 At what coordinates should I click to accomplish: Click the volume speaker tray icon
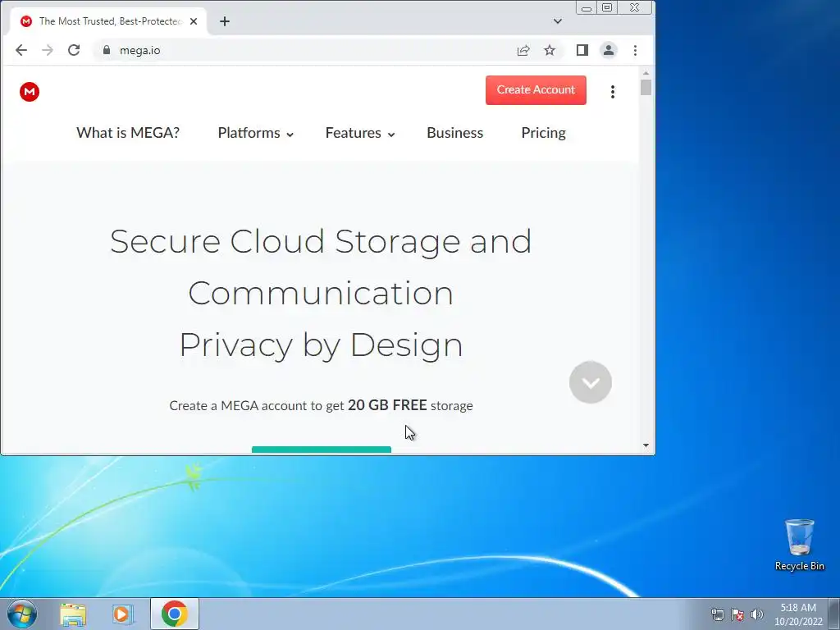[757, 614]
